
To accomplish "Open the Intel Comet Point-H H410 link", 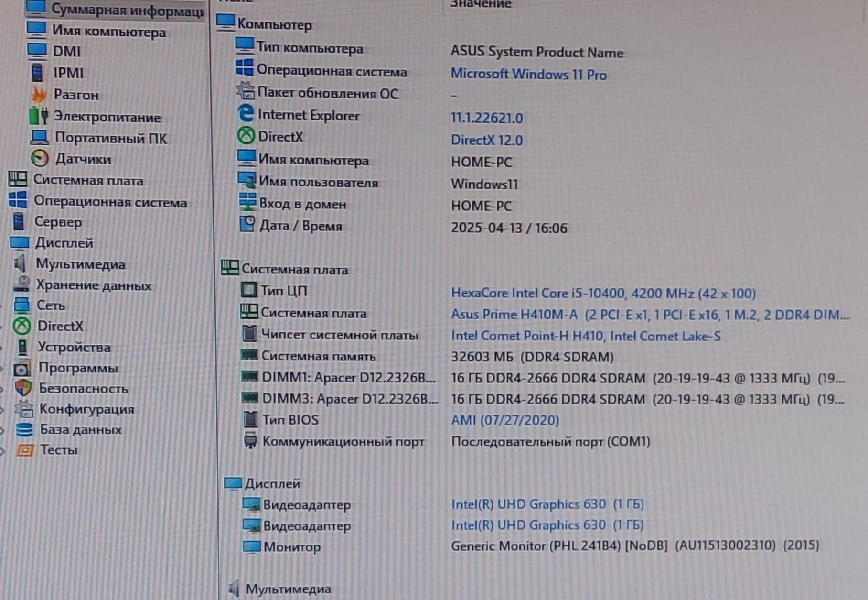I will coord(586,336).
